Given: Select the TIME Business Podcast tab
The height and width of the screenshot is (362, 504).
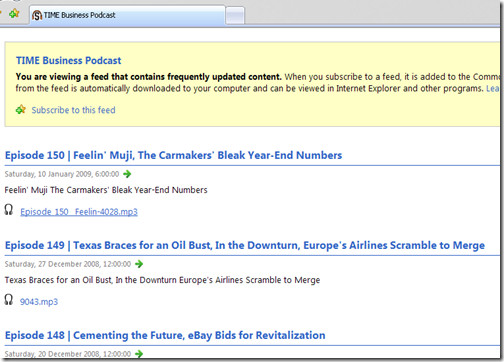Looking at the screenshot, I should [x=128, y=15].
